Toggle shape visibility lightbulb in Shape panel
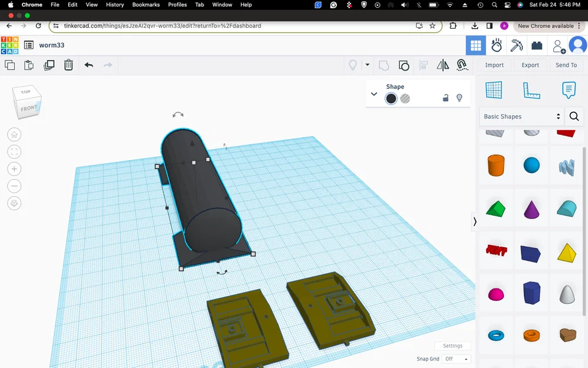This screenshot has width=588, height=368. pyautogui.click(x=459, y=98)
